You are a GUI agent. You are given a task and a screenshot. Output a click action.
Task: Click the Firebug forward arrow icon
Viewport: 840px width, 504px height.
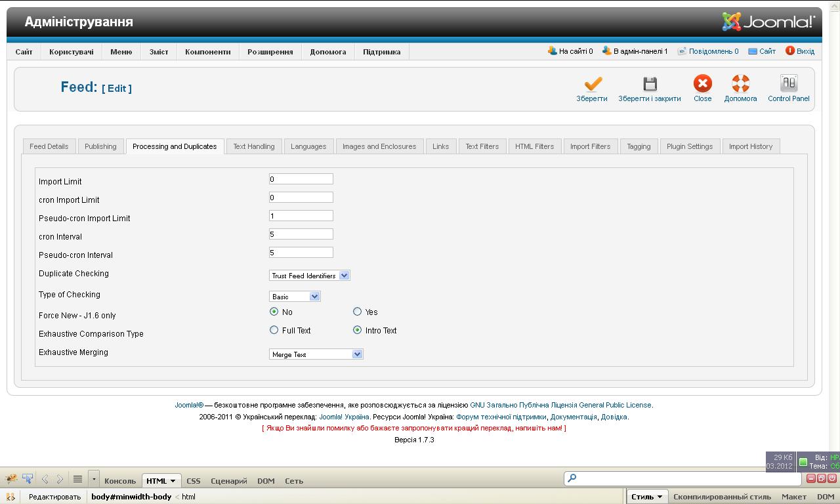point(60,479)
